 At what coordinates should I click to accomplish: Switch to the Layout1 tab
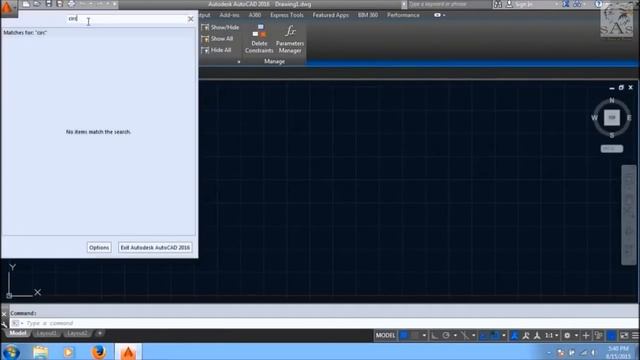click(47, 333)
